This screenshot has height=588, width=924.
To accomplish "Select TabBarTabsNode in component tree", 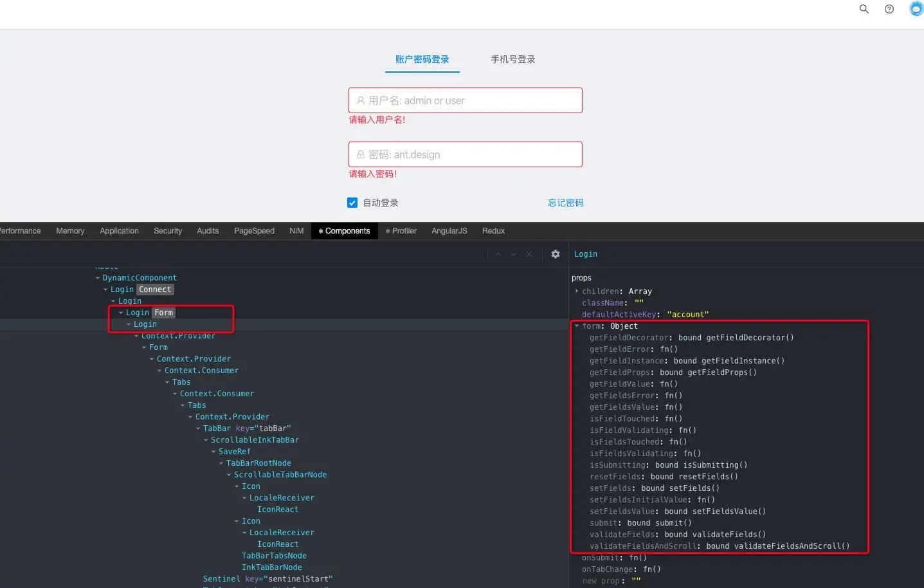I will [x=274, y=556].
